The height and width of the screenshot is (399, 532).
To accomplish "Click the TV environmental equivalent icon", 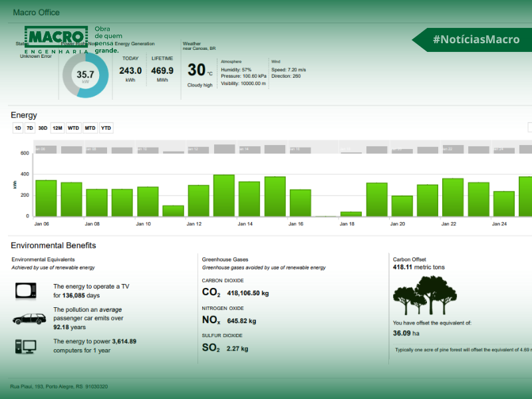I will 27,290.
